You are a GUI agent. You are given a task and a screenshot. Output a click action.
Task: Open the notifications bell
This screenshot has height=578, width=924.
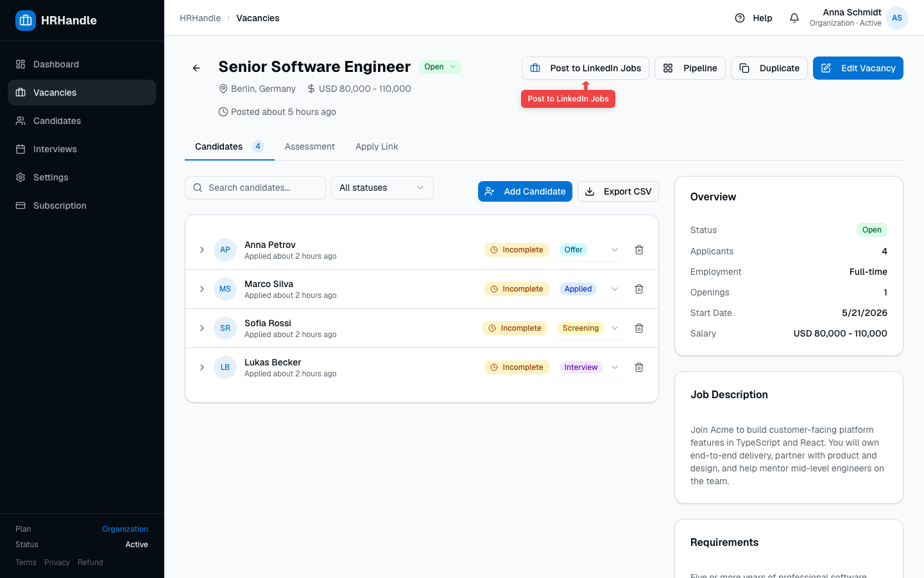[794, 18]
